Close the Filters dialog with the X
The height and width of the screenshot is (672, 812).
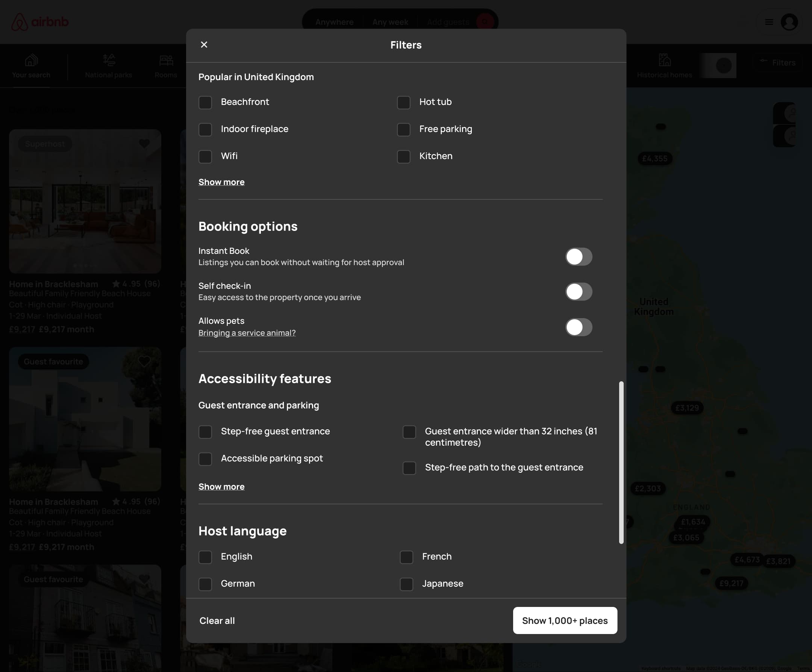click(204, 44)
